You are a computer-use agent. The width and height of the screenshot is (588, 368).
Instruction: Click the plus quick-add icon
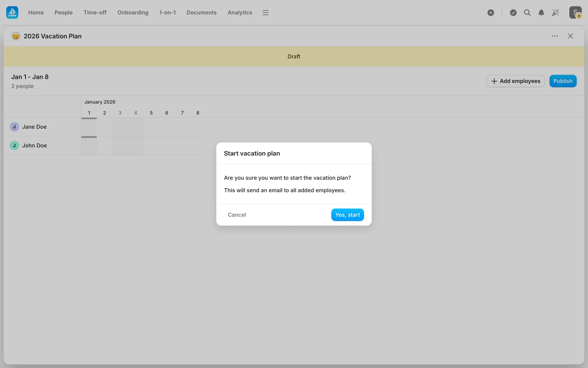491,13
